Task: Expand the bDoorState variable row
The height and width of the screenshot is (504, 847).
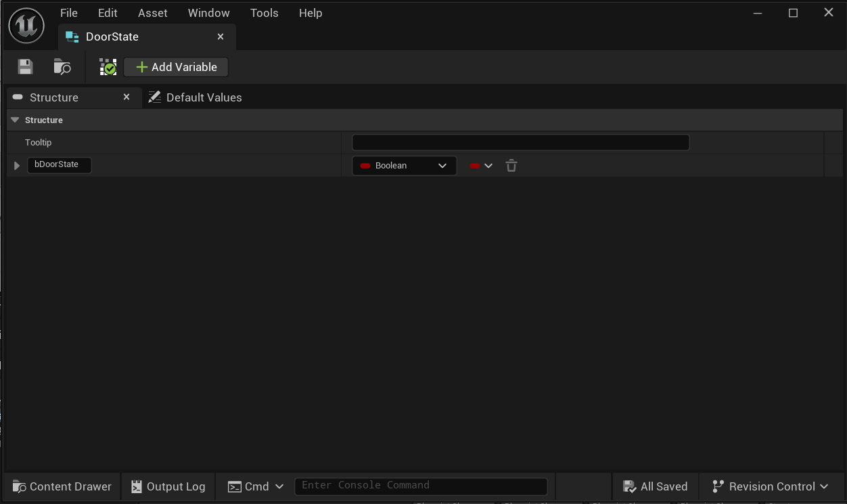Action: point(17,166)
